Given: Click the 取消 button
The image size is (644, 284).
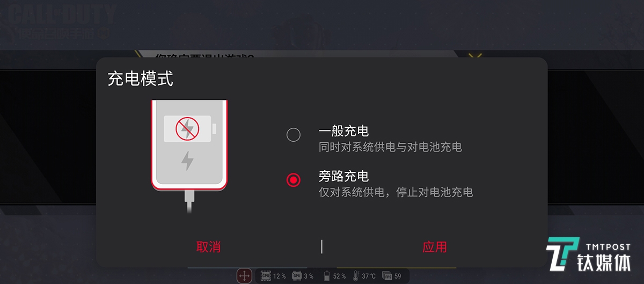Looking at the screenshot, I should [x=208, y=247].
